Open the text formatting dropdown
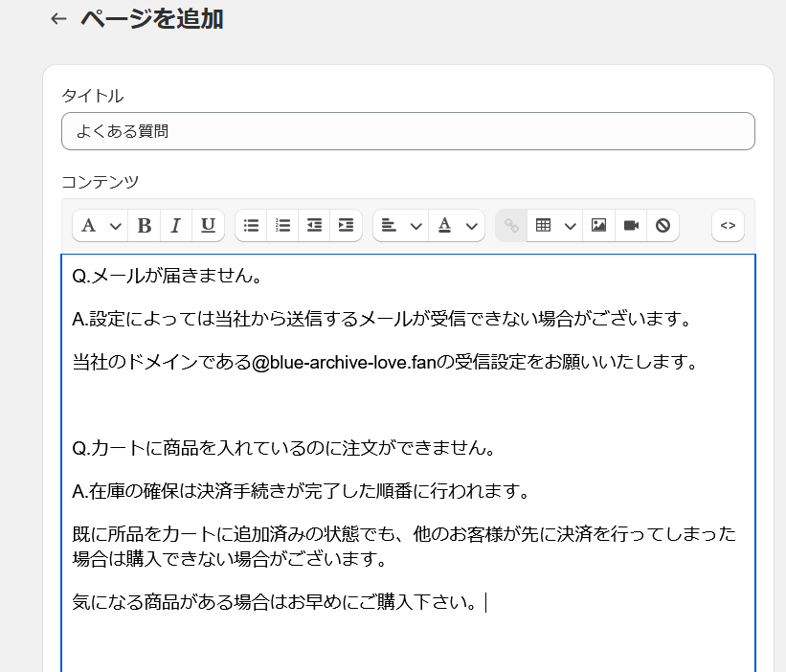Viewport: 786px width, 672px height. pos(101,226)
